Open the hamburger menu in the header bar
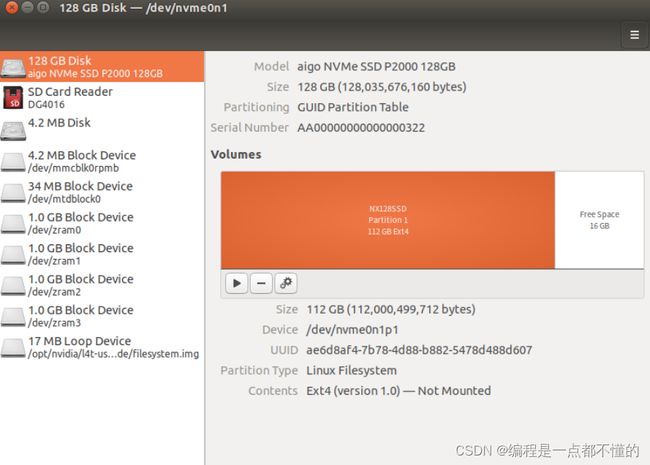 tap(634, 35)
